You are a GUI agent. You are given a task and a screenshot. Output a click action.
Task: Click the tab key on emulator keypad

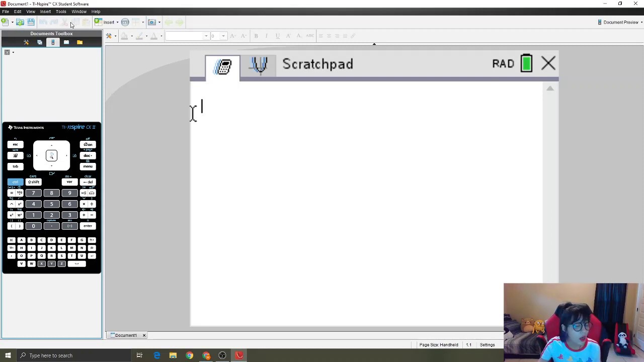click(15, 166)
